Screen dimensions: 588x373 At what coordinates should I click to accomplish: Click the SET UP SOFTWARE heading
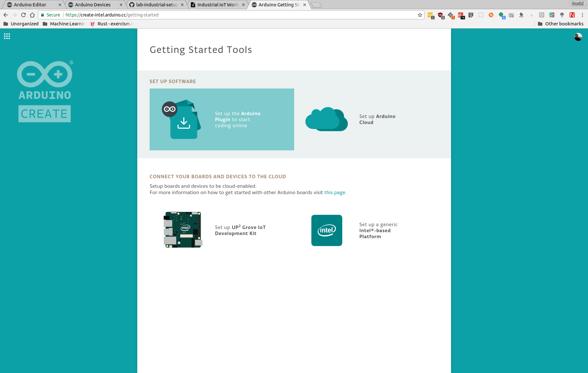click(x=173, y=82)
